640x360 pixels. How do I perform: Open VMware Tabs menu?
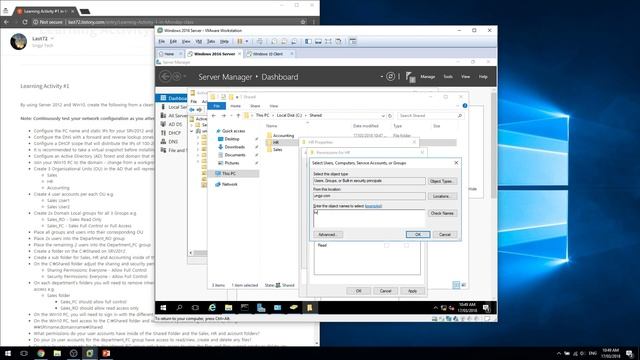tap(211, 42)
